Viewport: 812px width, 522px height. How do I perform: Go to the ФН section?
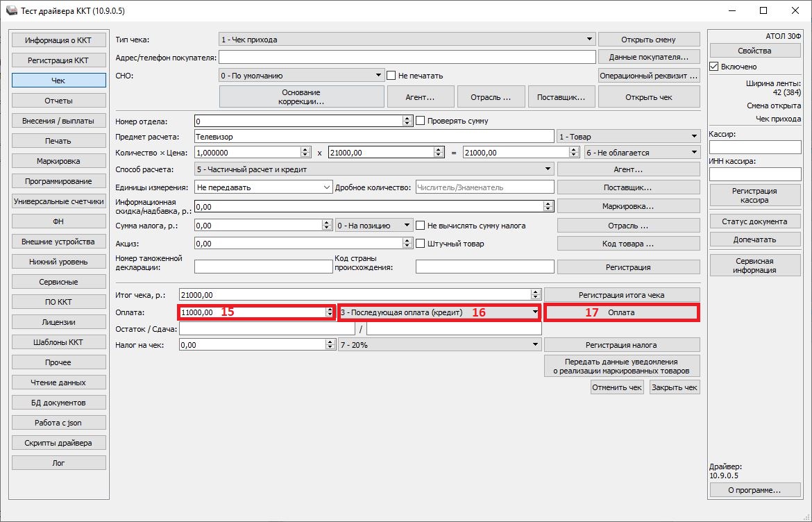pyautogui.click(x=58, y=221)
